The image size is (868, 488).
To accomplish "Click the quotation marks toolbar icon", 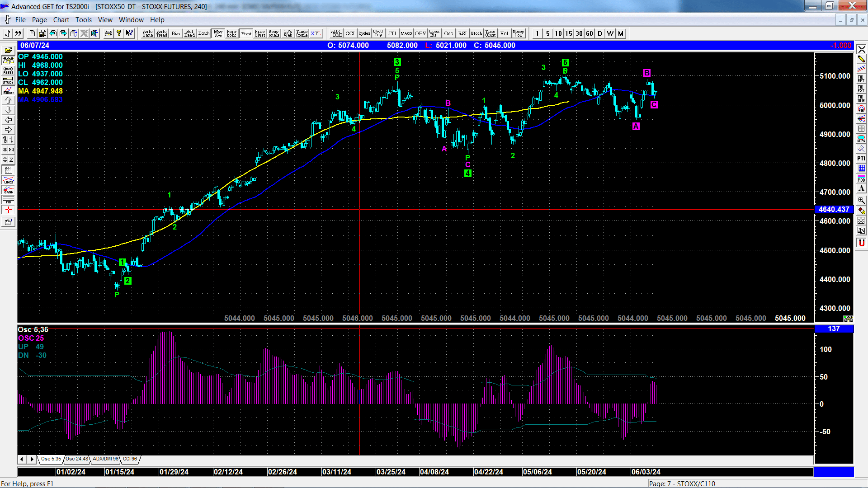I will (x=18, y=33).
